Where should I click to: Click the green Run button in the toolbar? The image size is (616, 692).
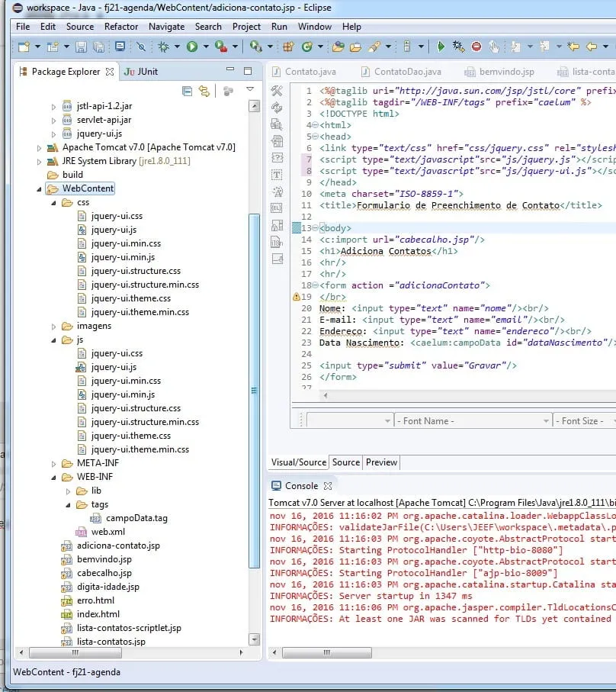192,47
